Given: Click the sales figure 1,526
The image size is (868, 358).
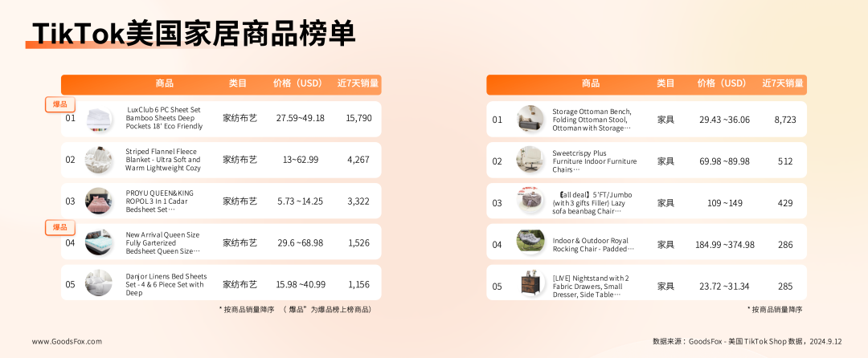Looking at the screenshot, I should 358,242.
